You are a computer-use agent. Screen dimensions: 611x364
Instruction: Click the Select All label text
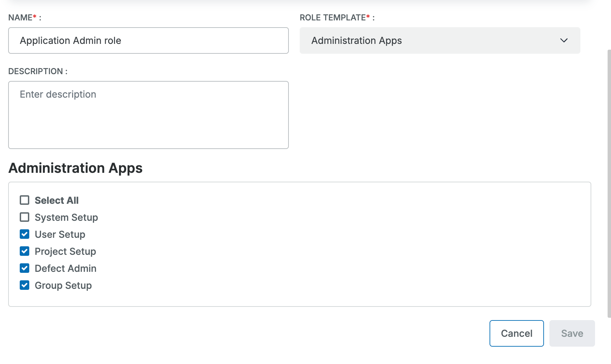tap(57, 200)
